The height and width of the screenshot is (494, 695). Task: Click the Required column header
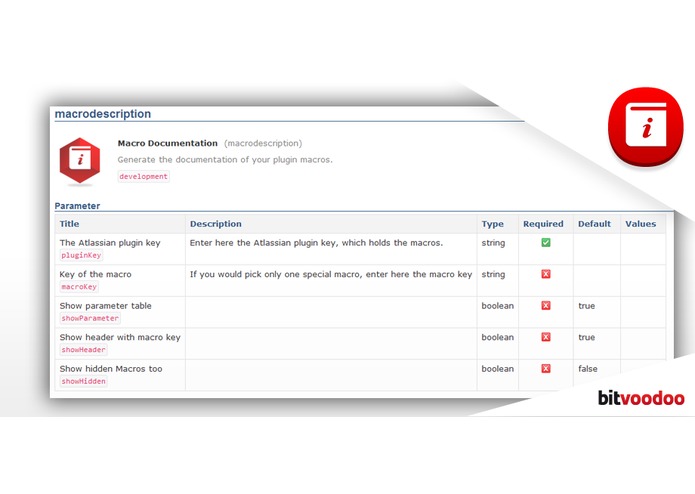[x=543, y=224]
